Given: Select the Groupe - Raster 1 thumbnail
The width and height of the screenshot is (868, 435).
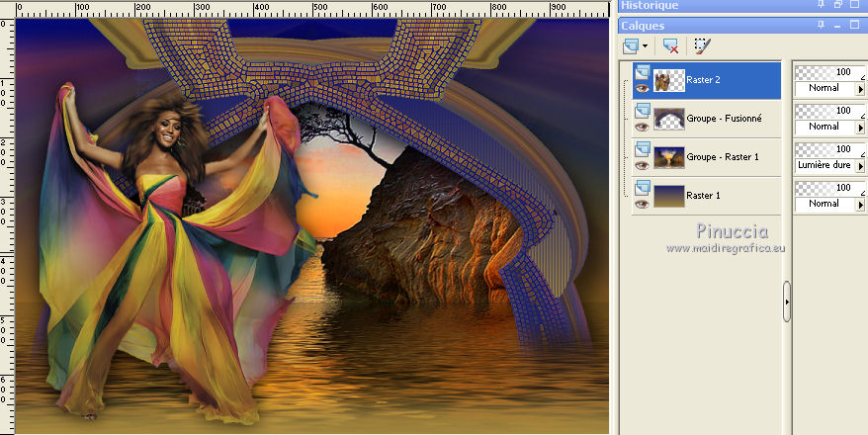Looking at the screenshot, I should [x=668, y=158].
